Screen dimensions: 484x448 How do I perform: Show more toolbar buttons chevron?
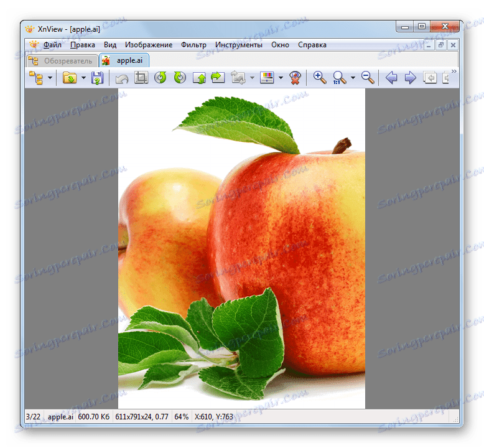tap(454, 72)
